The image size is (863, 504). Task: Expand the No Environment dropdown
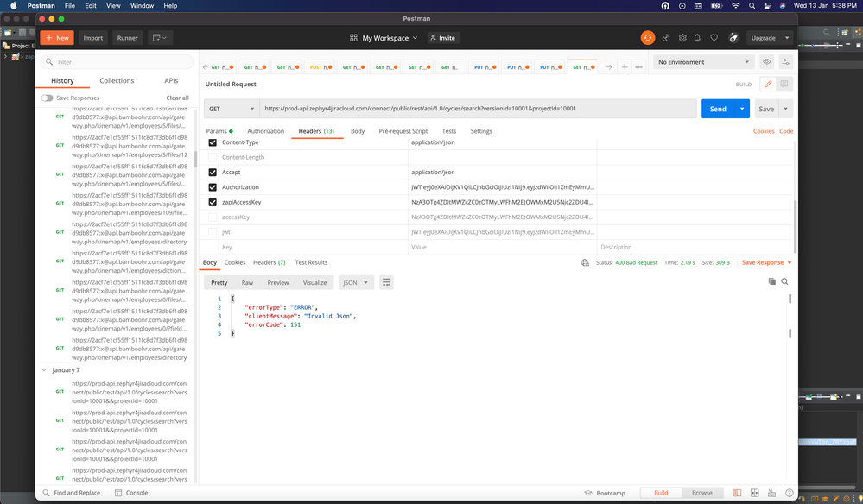point(703,62)
